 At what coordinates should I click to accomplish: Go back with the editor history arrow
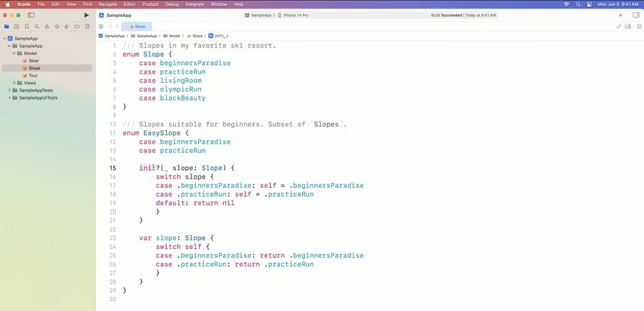tap(110, 26)
